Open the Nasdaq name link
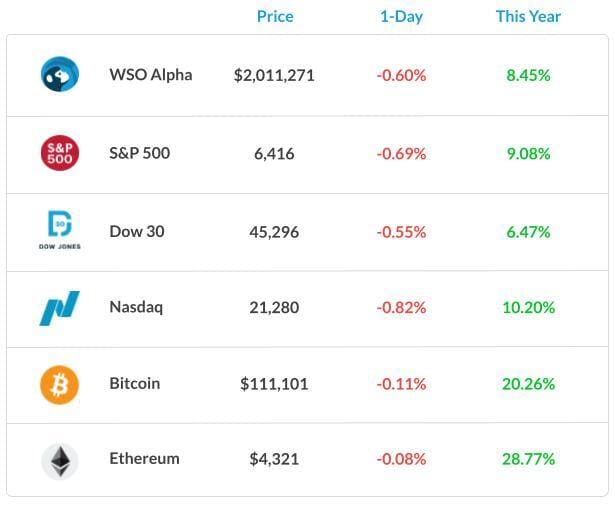Viewport: 615px width, 505px height. (136, 307)
